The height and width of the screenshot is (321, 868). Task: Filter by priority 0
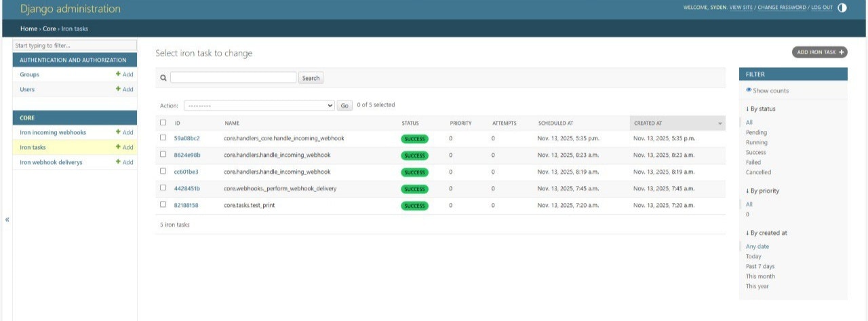[748, 214]
